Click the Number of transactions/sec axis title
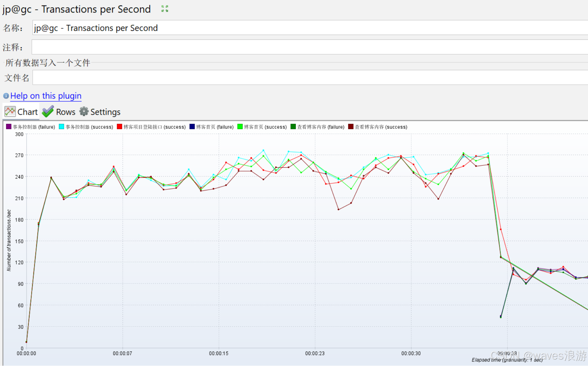 click(9, 240)
